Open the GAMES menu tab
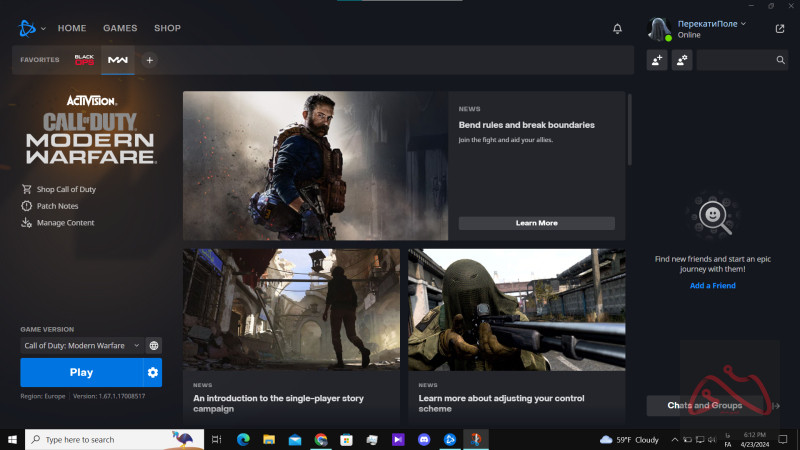Viewport: 800px width, 450px height. 120,28
